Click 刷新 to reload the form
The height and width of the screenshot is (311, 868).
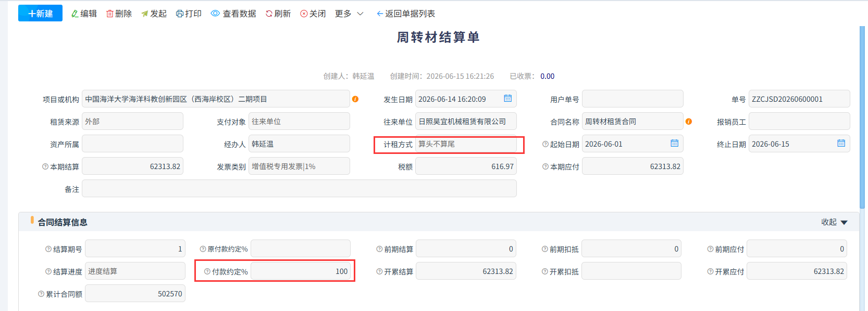(x=278, y=14)
